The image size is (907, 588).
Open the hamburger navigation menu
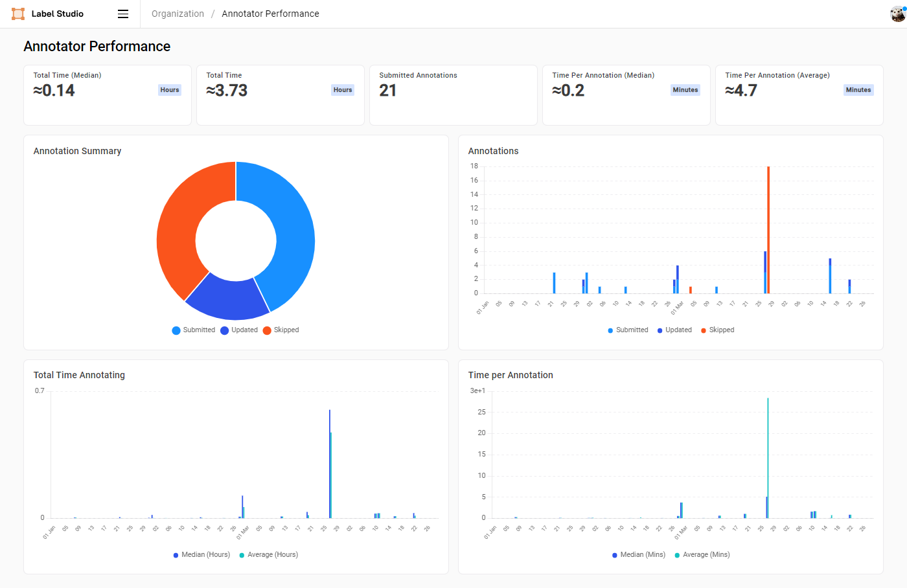coord(122,14)
